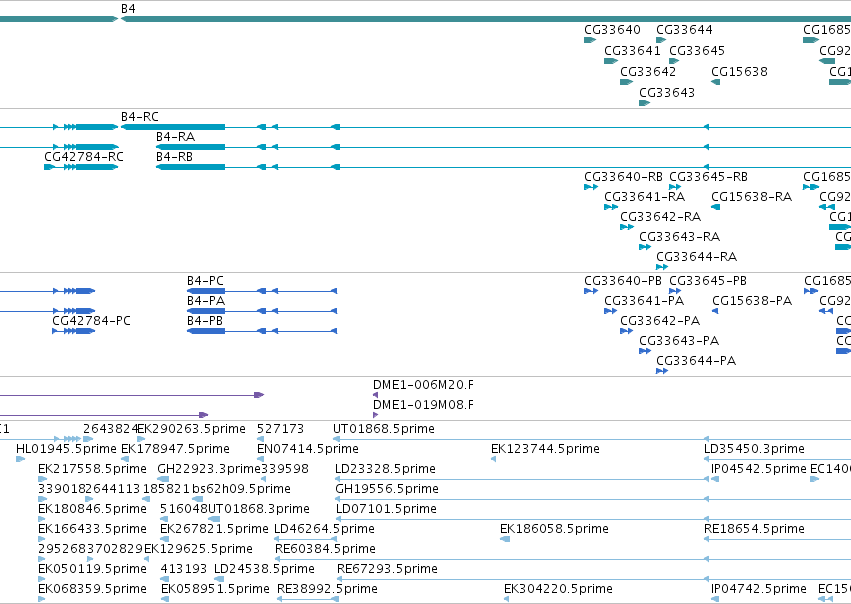851x604 pixels.
Task: Select the GH19556.5prime EST label
Action: click(x=387, y=489)
